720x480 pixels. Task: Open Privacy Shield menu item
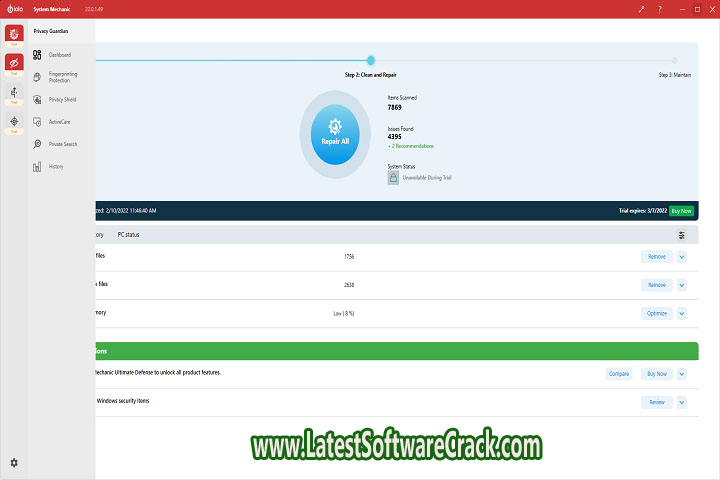click(62, 100)
